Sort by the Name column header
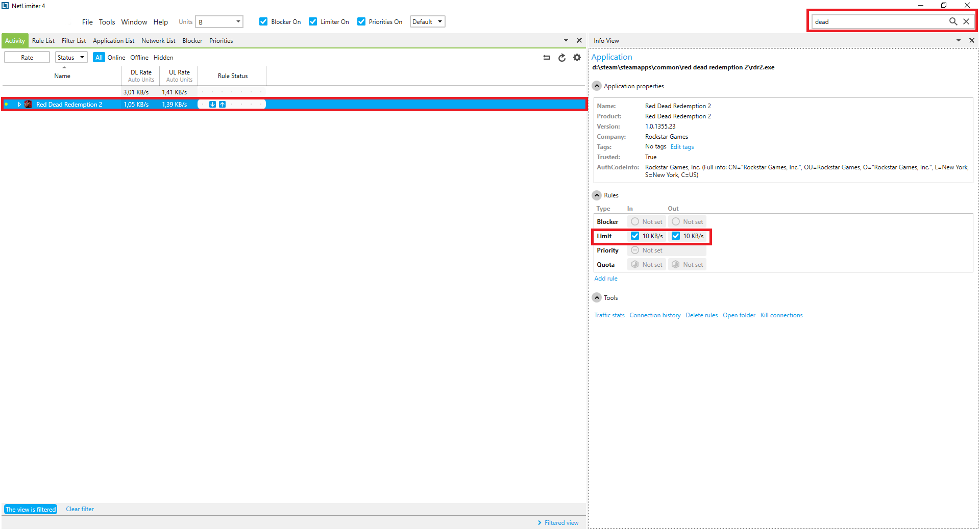Viewport: 980px width, 530px height. 62,76
